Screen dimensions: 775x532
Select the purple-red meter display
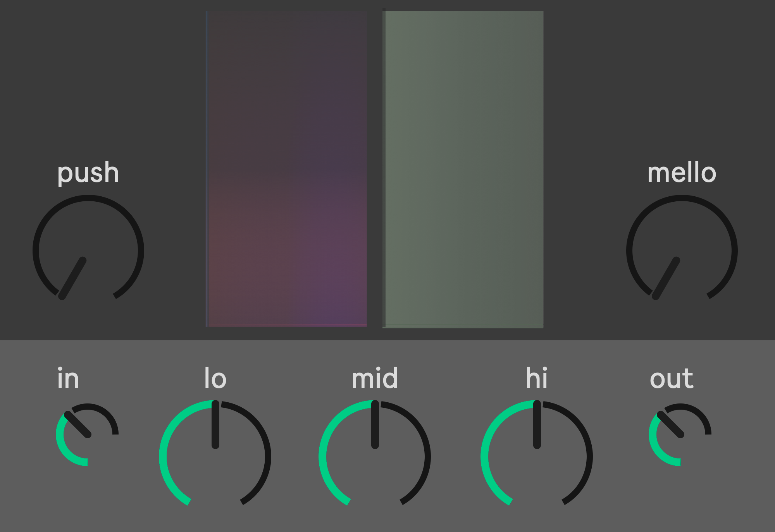coord(287,169)
